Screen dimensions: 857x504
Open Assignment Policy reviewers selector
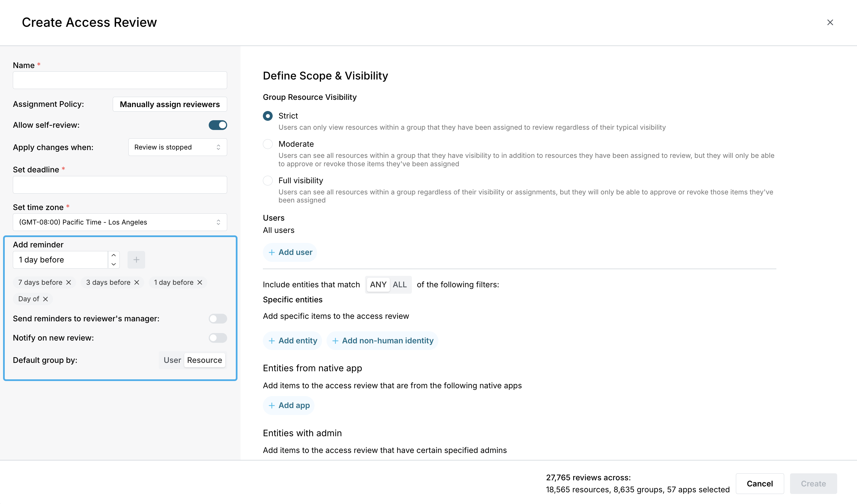click(170, 104)
